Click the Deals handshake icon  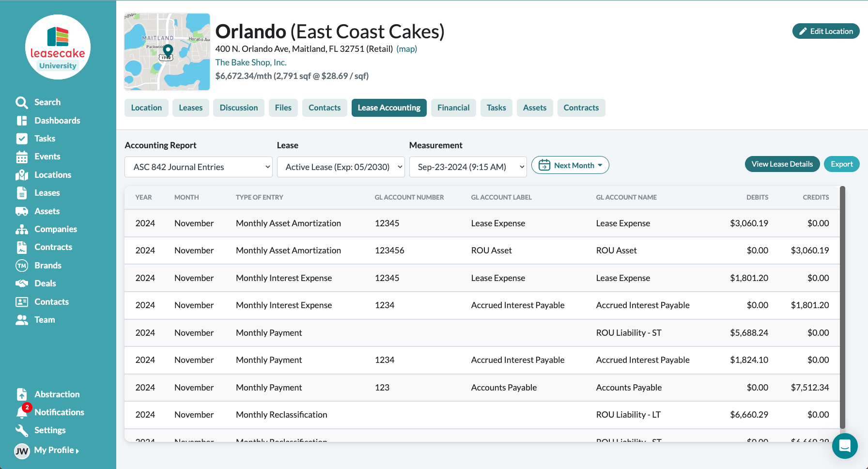coord(22,283)
